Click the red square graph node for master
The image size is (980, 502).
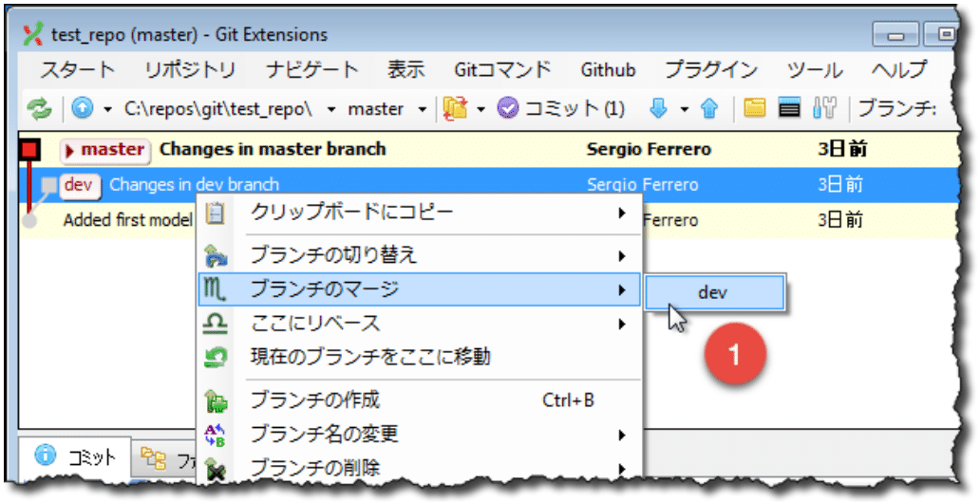[29, 150]
